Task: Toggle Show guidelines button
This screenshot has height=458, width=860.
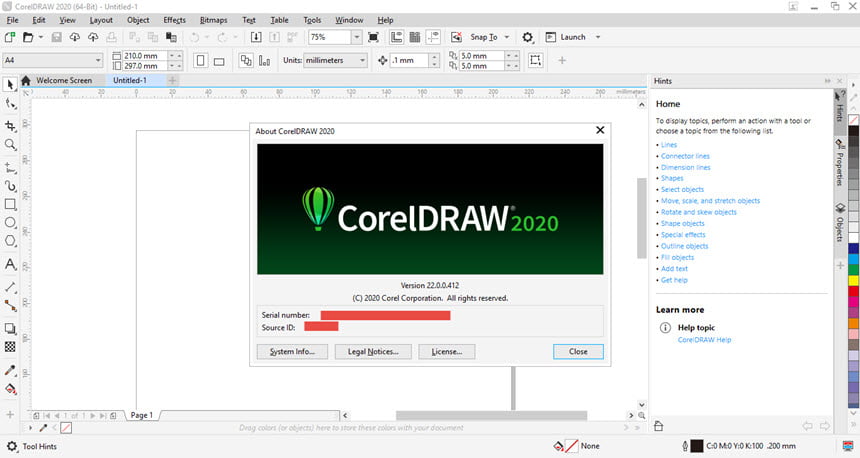Action: point(433,37)
